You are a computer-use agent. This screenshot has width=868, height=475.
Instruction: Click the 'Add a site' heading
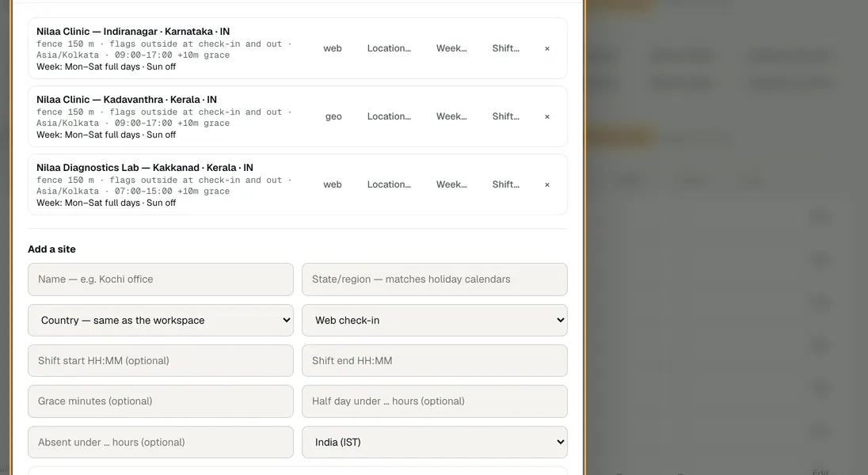tap(51, 249)
